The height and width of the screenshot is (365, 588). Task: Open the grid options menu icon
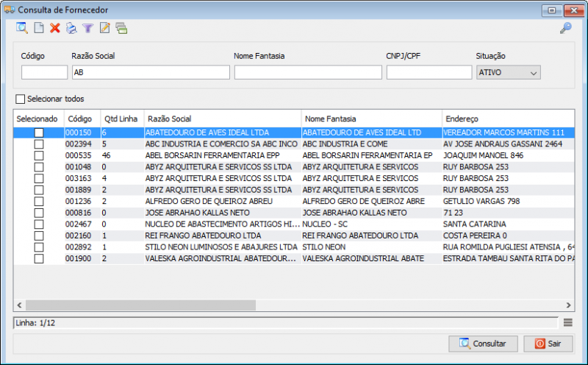567,322
